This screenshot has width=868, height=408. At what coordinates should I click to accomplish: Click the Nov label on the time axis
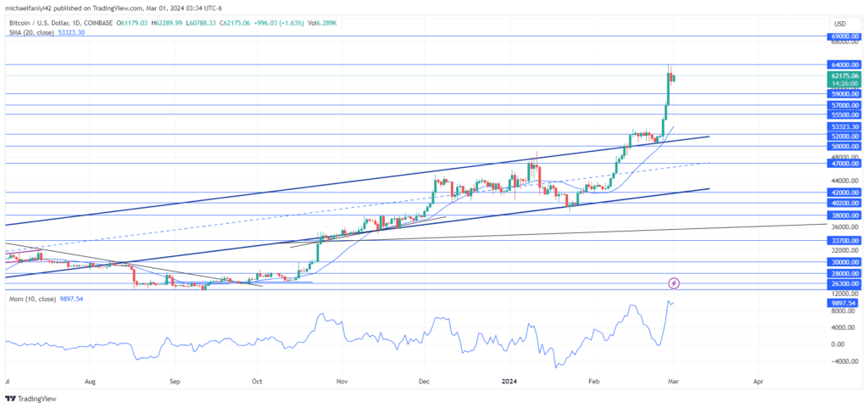(342, 382)
